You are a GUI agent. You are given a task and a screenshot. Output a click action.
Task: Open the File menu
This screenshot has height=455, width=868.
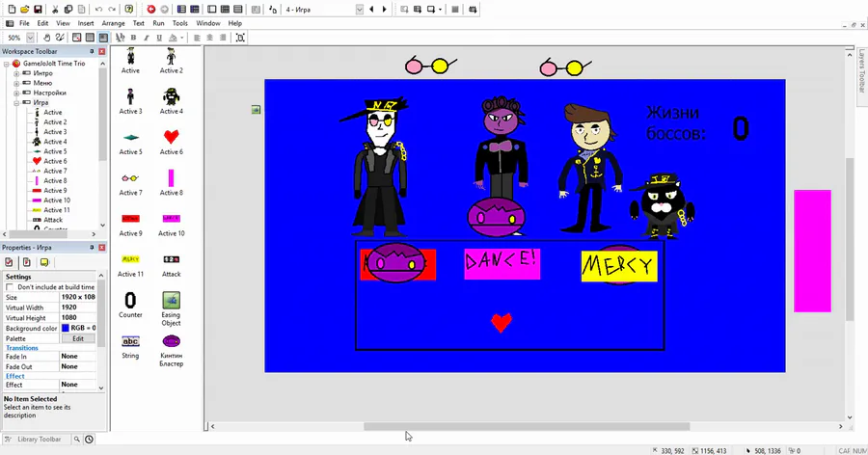tap(24, 23)
